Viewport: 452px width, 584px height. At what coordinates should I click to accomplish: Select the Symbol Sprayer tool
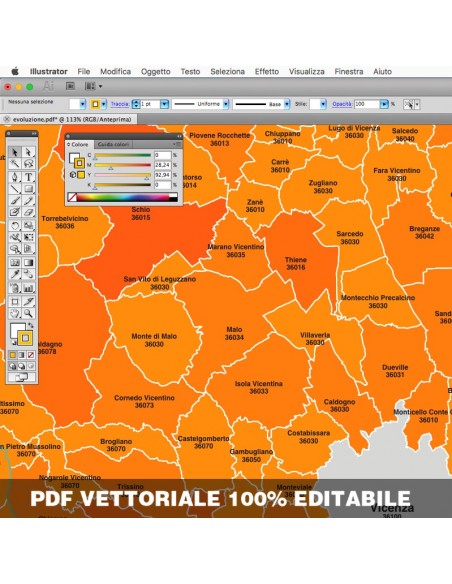coord(15,288)
